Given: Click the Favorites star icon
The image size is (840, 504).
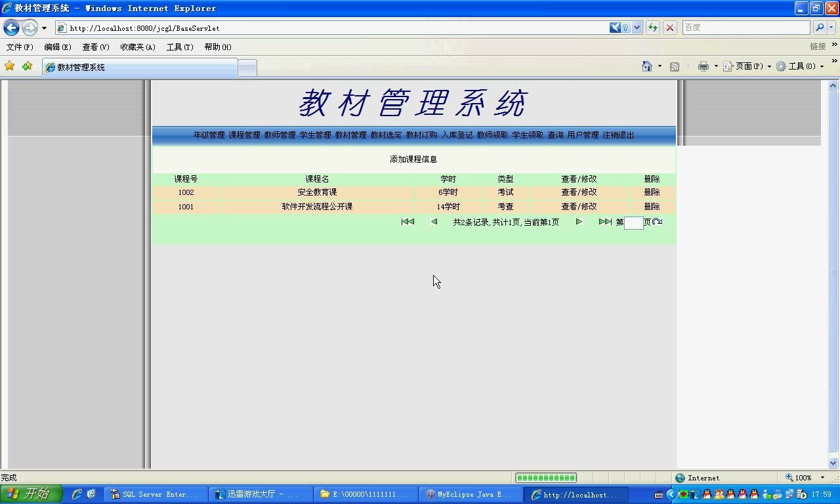Looking at the screenshot, I should pos(9,66).
